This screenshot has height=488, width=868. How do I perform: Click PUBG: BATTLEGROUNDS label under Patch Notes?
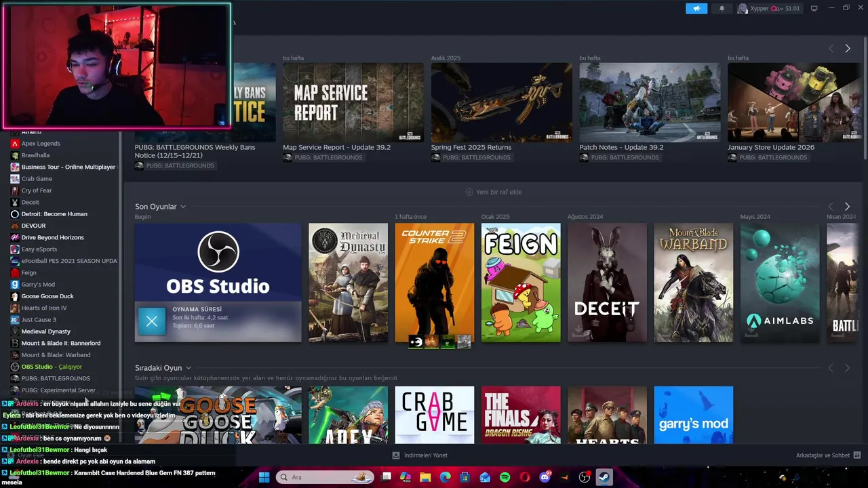pyautogui.click(x=625, y=158)
